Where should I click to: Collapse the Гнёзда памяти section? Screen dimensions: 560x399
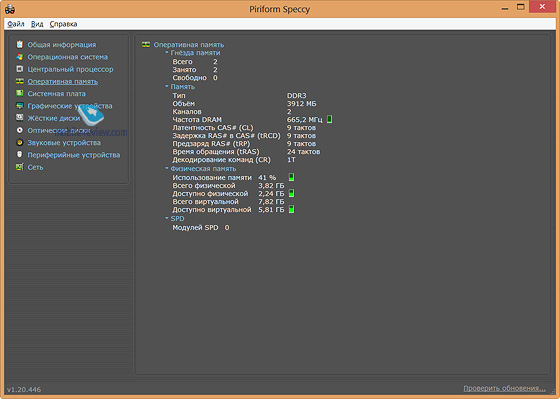(x=166, y=53)
